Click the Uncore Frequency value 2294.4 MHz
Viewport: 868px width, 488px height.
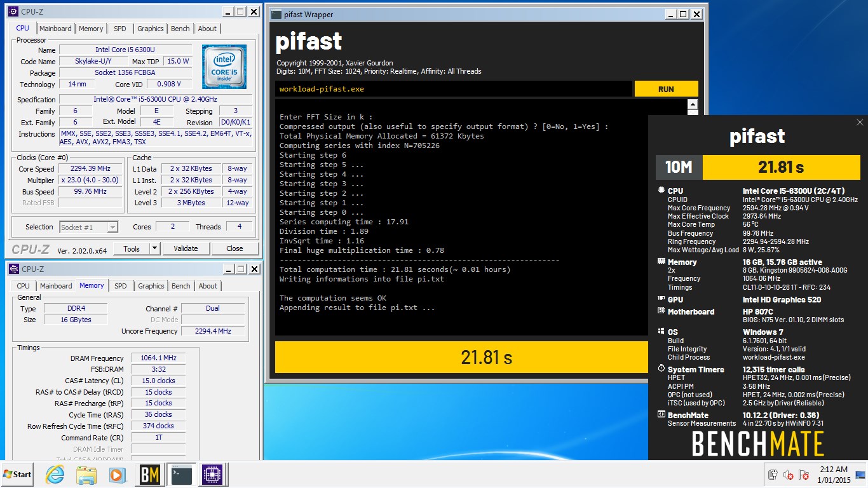coord(213,331)
